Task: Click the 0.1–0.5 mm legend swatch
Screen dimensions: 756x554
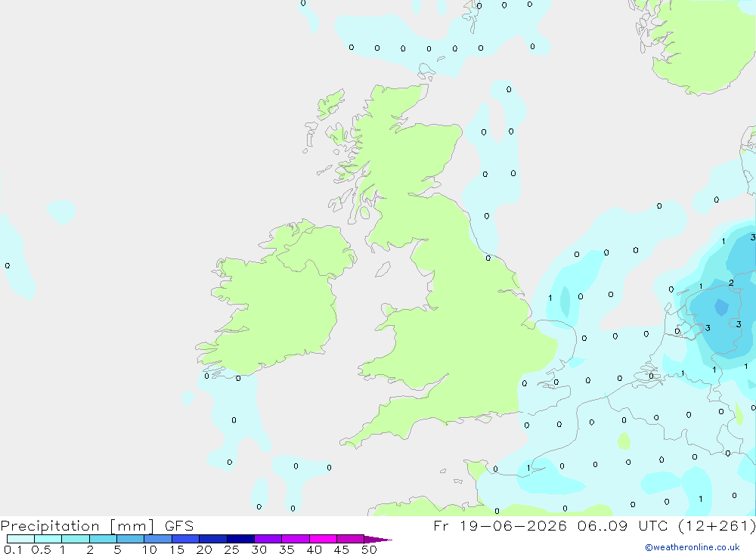Action: pyautogui.click(x=20, y=539)
